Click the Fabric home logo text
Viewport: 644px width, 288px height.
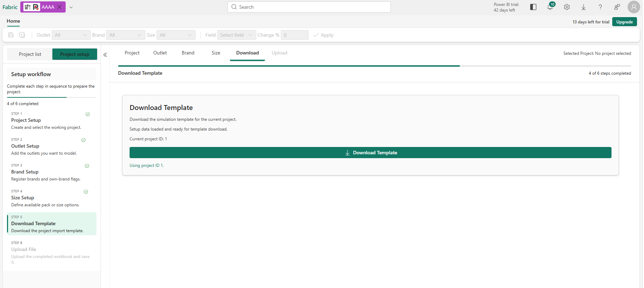10,7
